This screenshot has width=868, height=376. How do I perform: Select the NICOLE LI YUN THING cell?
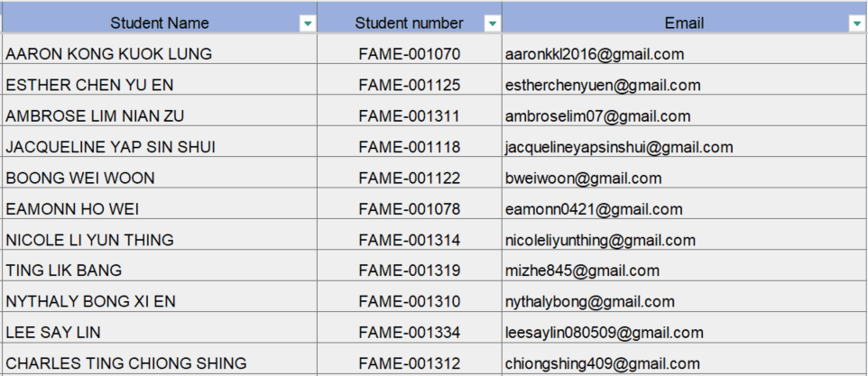tap(90, 240)
